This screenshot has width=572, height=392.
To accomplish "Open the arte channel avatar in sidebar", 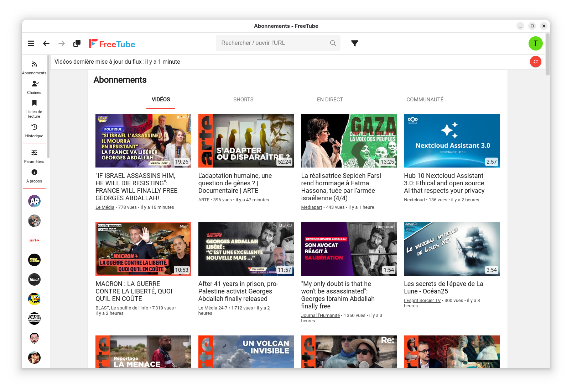I will click(x=35, y=240).
